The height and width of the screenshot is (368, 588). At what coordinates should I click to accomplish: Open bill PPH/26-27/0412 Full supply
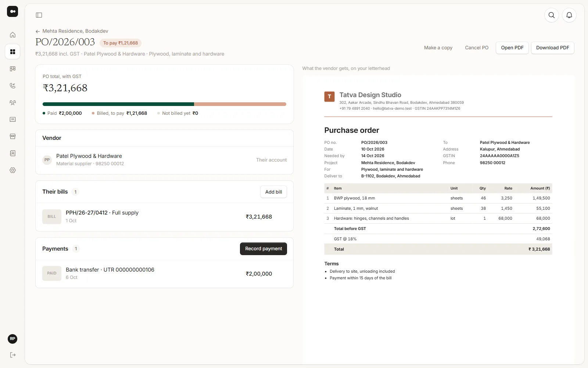pyautogui.click(x=164, y=217)
